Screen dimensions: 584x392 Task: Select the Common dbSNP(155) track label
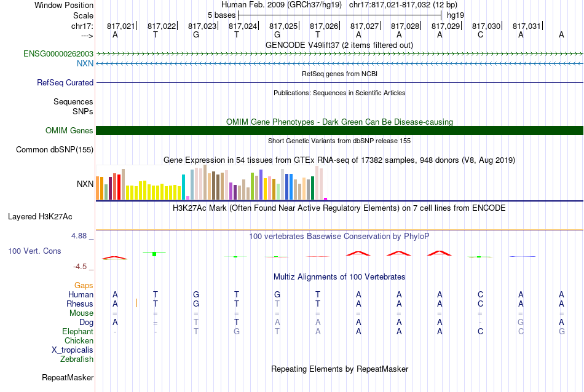[x=55, y=149]
